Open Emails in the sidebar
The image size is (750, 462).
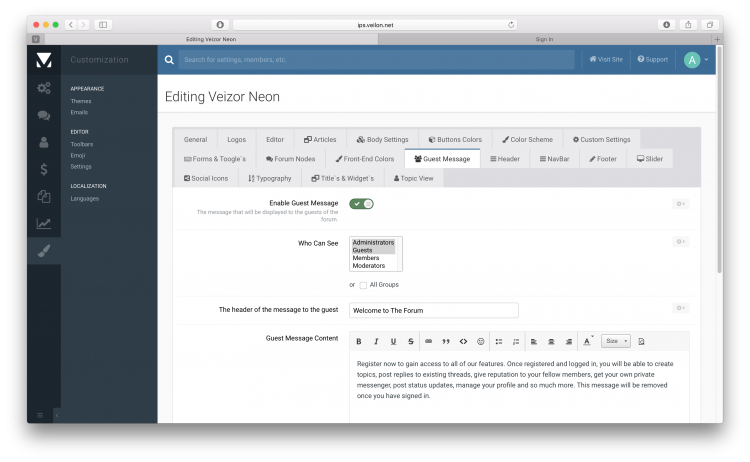click(79, 112)
